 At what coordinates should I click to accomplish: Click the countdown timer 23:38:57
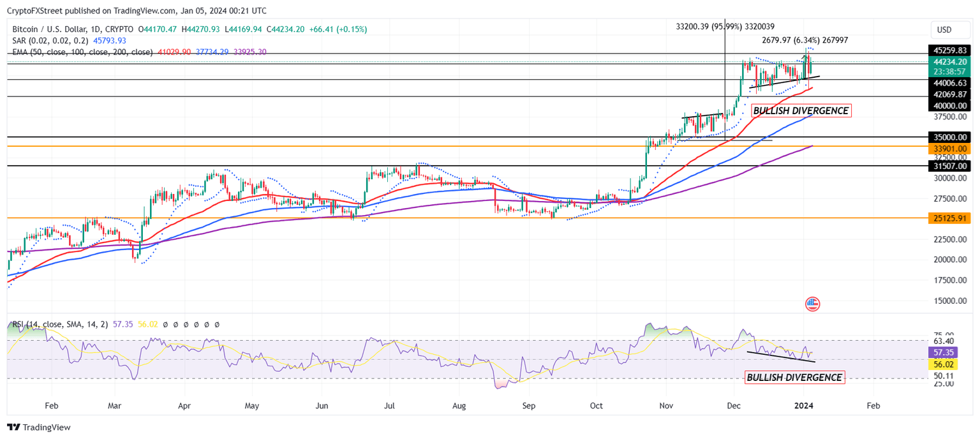click(x=949, y=72)
